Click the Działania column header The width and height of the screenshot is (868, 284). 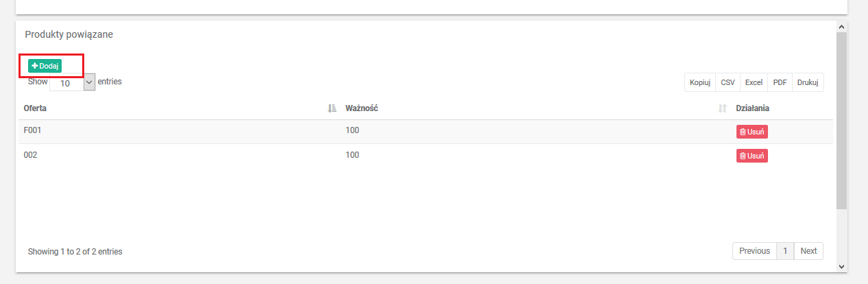tap(752, 108)
